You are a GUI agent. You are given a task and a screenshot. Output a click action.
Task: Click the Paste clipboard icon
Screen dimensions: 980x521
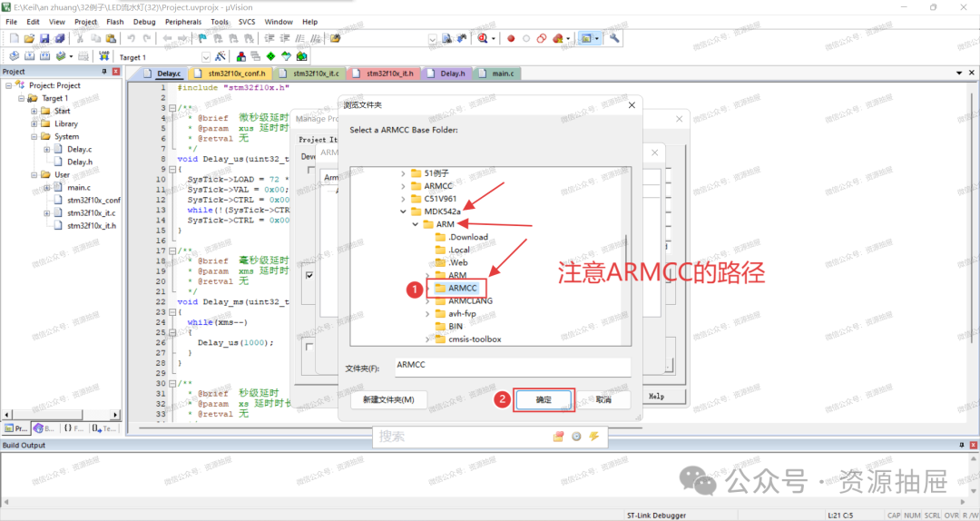point(111,38)
